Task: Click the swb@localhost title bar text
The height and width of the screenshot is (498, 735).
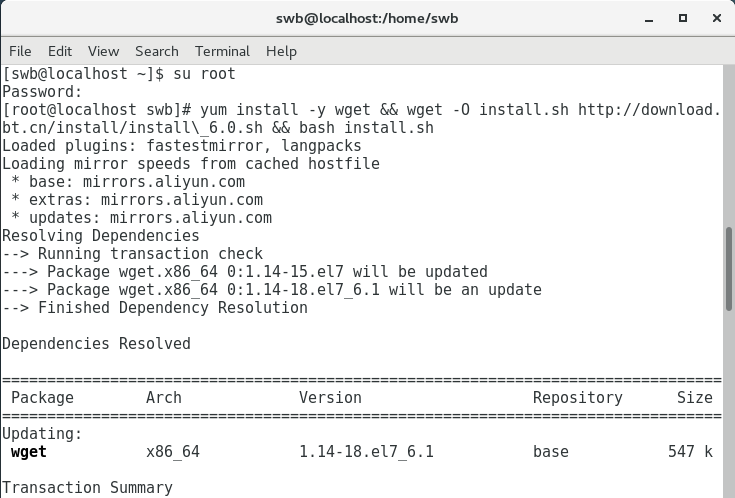Action: (x=367, y=19)
